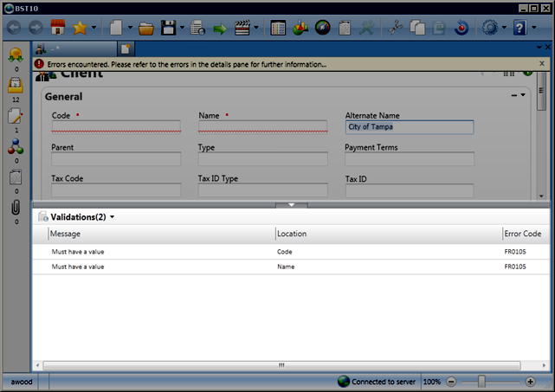Click the Back navigation arrow

coord(14,28)
